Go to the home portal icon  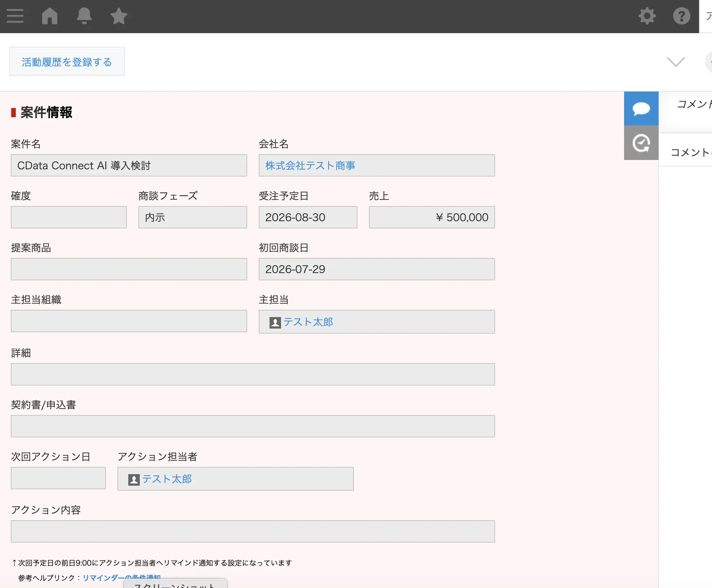(50, 16)
